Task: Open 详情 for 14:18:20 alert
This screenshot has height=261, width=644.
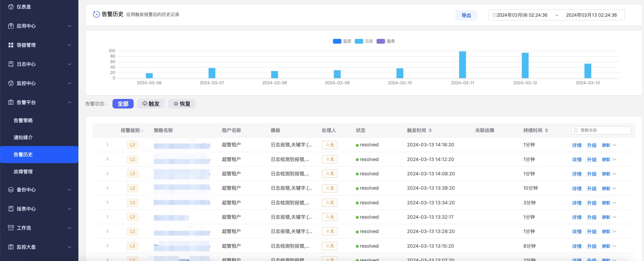Action: pyautogui.click(x=577, y=145)
